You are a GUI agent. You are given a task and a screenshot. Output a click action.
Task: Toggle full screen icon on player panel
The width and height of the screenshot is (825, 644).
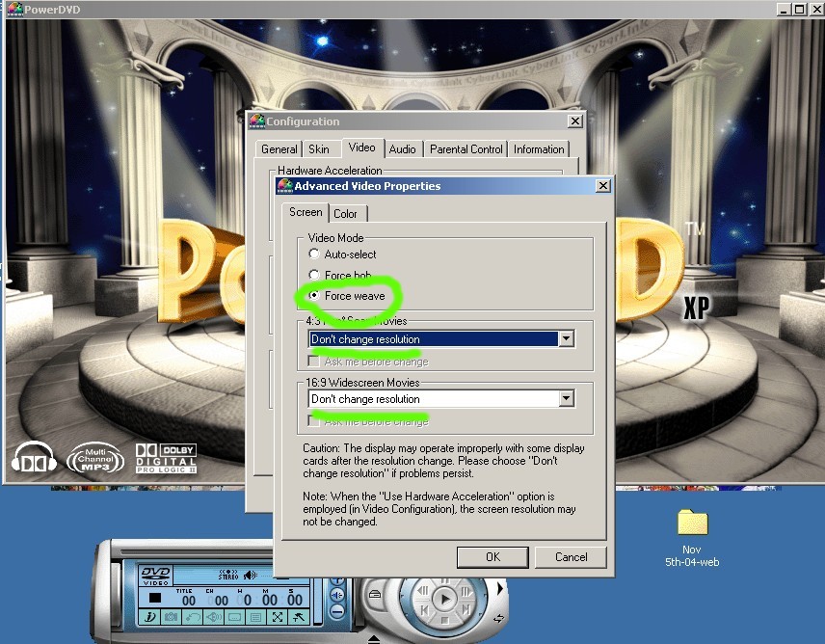(x=277, y=617)
